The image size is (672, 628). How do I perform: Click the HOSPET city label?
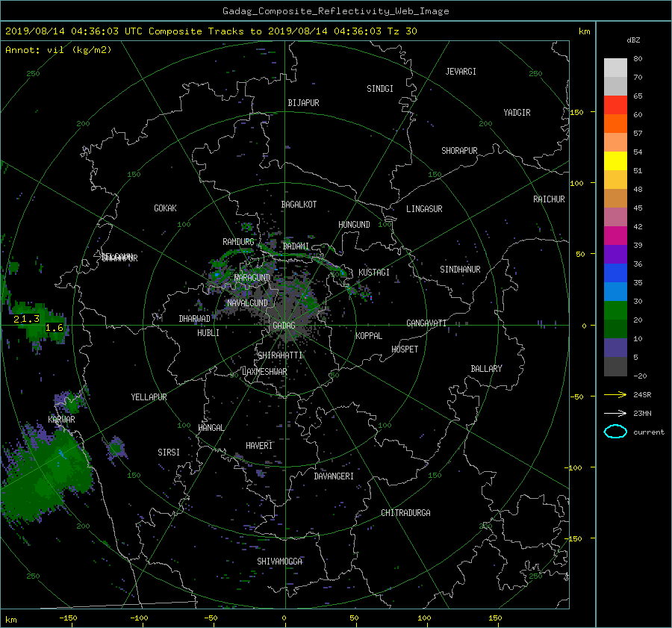pyautogui.click(x=405, y=349)
